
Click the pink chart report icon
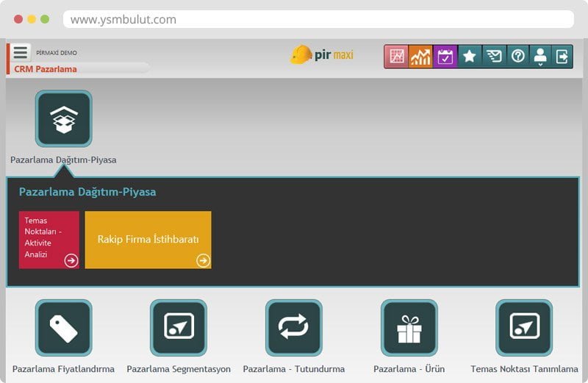[x=397, y=57]
